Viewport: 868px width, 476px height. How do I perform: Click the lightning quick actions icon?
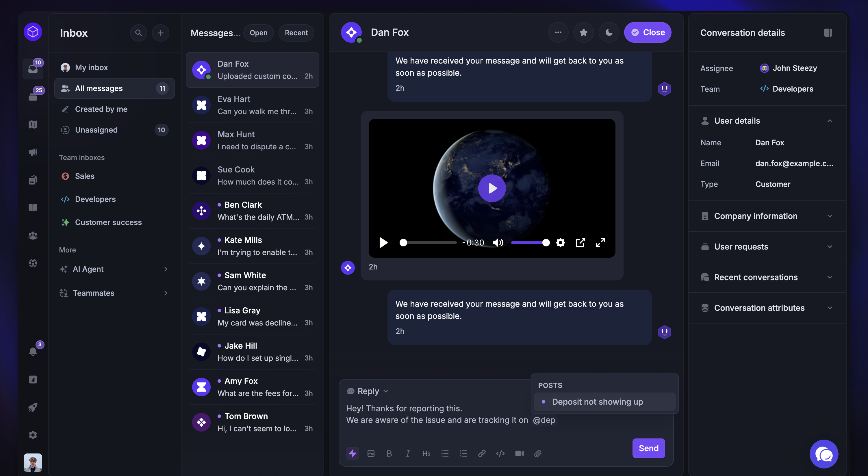[x=353, y=453]
